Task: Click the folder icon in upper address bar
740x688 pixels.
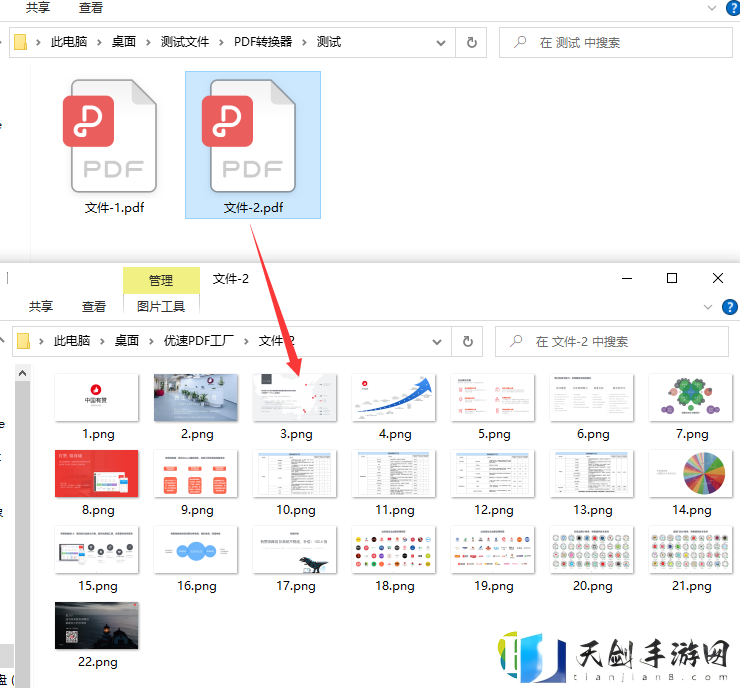Action: (x=20, y=42)
